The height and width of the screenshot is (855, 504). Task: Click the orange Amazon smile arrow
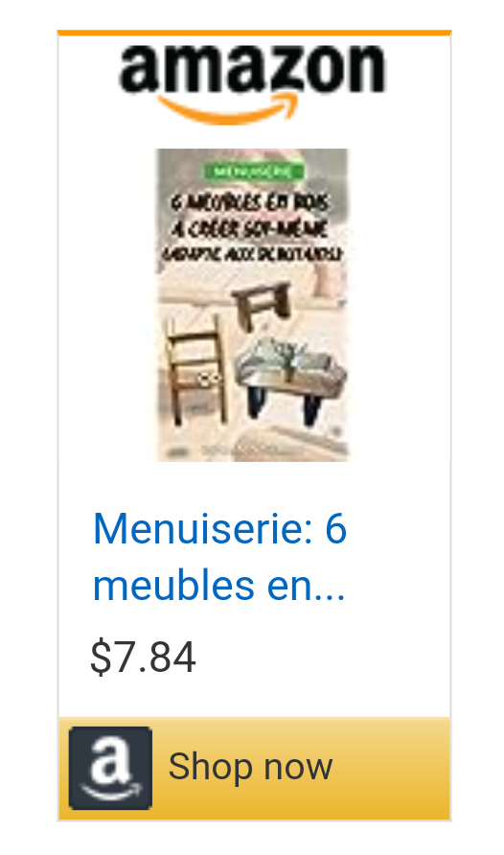click(229, 108)
